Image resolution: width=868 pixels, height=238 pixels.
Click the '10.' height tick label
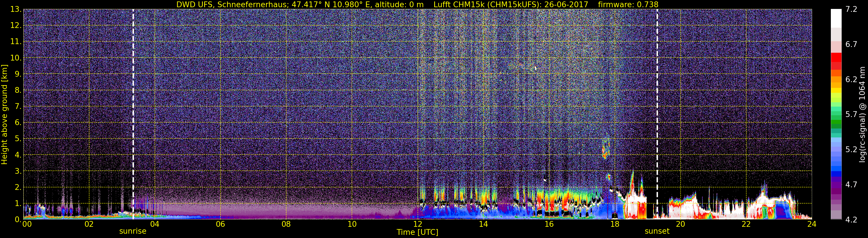pos(16,58)
